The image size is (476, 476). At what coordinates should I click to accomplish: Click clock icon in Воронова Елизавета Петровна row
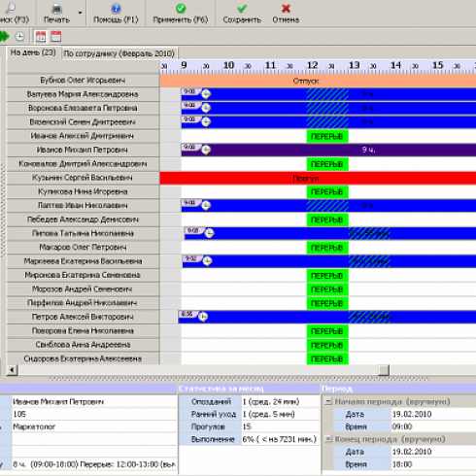tap(206, 108)
